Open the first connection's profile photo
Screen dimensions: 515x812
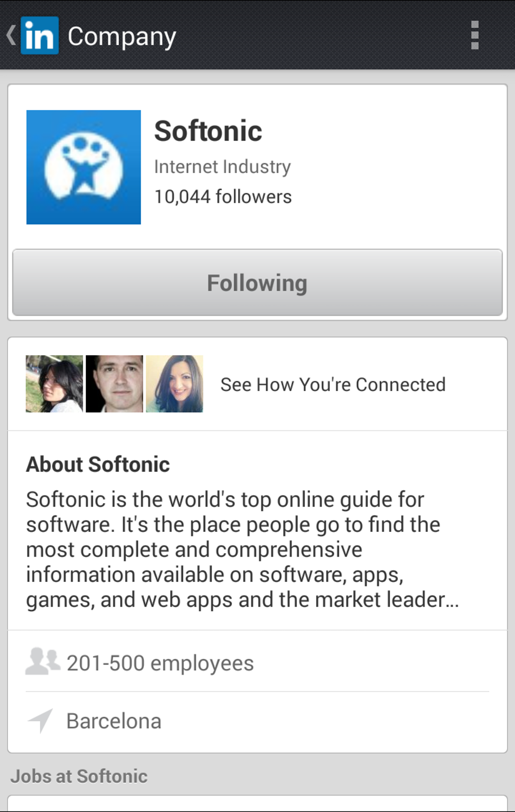55,384
